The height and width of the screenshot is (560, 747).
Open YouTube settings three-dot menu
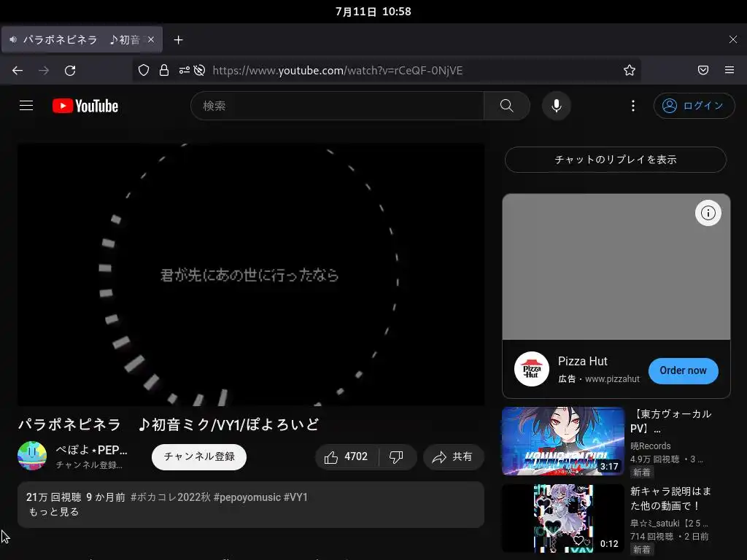[x=633, y=106]
